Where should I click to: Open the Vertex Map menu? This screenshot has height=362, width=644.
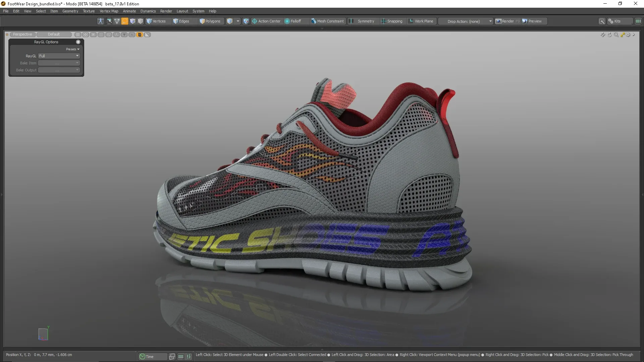coord(109,11)
